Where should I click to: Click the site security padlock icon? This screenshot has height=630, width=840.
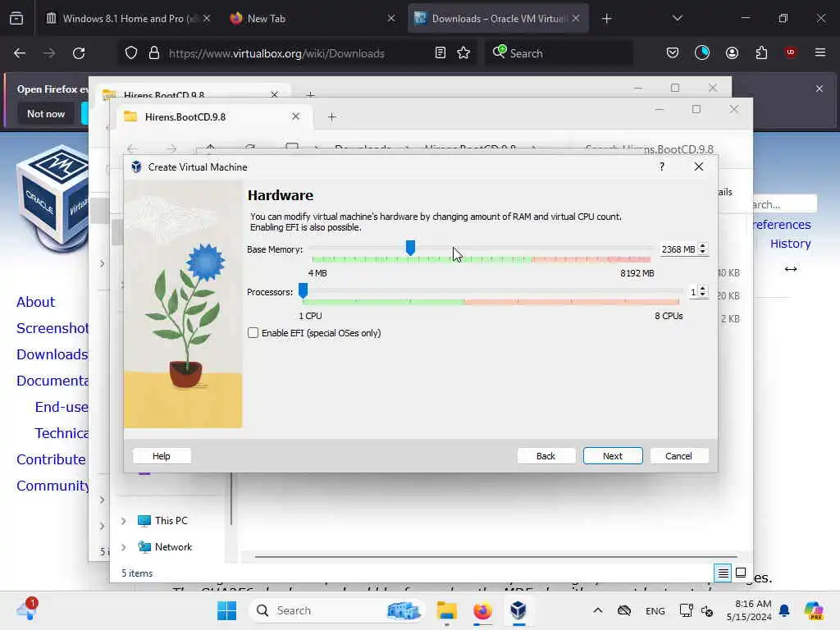click(x=154, y=53)
